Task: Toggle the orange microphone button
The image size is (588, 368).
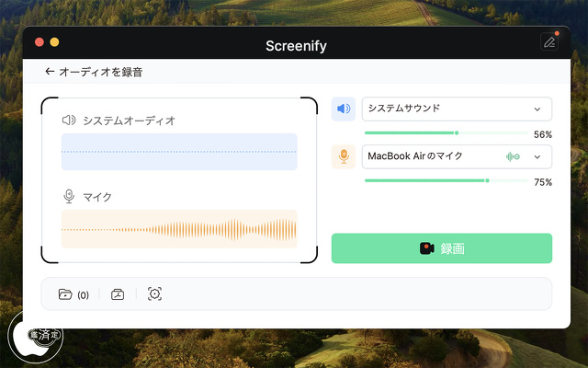Action: click(x=344, y=156)
